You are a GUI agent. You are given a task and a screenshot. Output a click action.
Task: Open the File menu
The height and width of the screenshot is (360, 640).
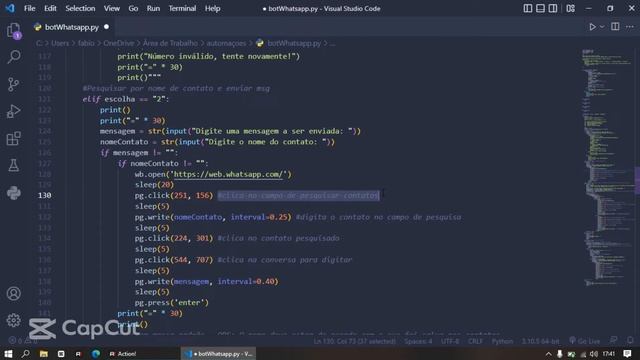[x=29, y=8]
